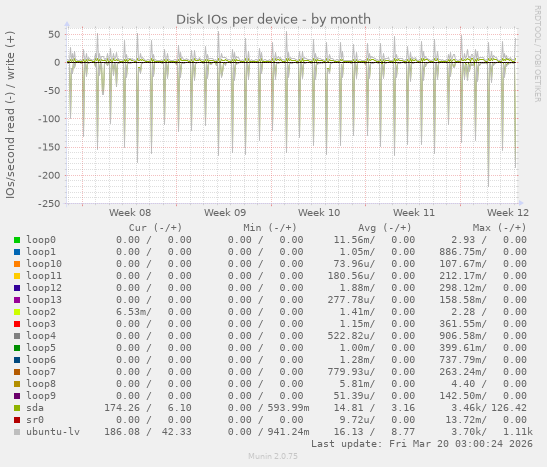Click loop0 max value '2.93'
Viewport: 547px width, 467px height.
coord(463,240)
